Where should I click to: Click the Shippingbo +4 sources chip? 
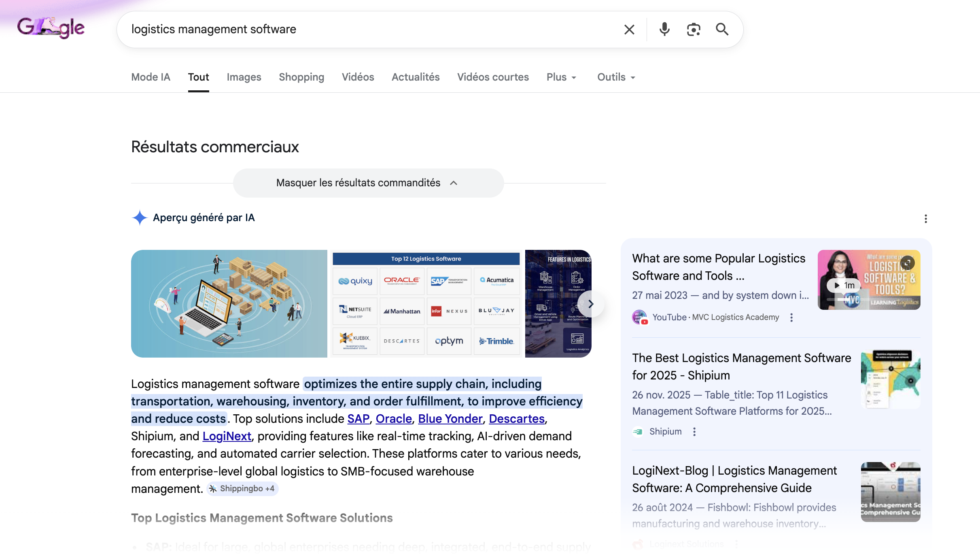[x=242, y=489]
